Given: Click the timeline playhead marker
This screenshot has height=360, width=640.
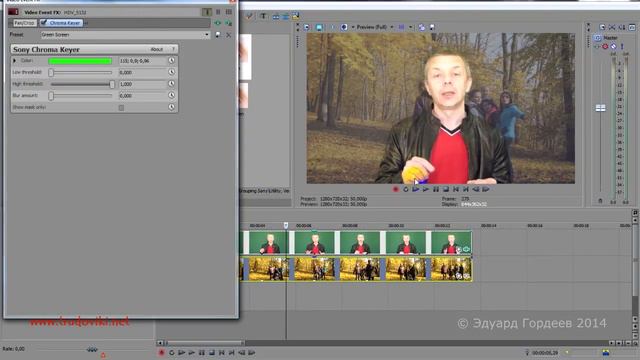Looking at the screenshot, I should pyautogui.click(x=286, y=225).
